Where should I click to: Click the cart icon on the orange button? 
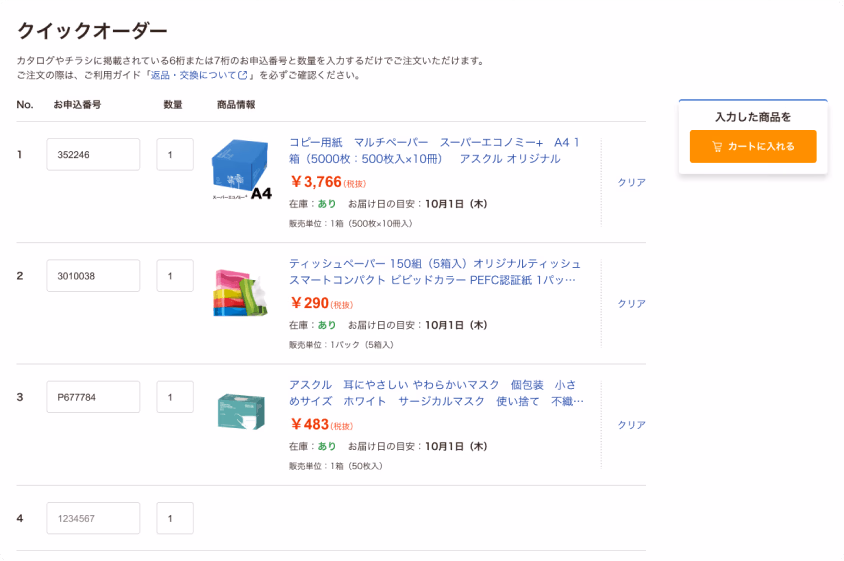pos(717,147)
